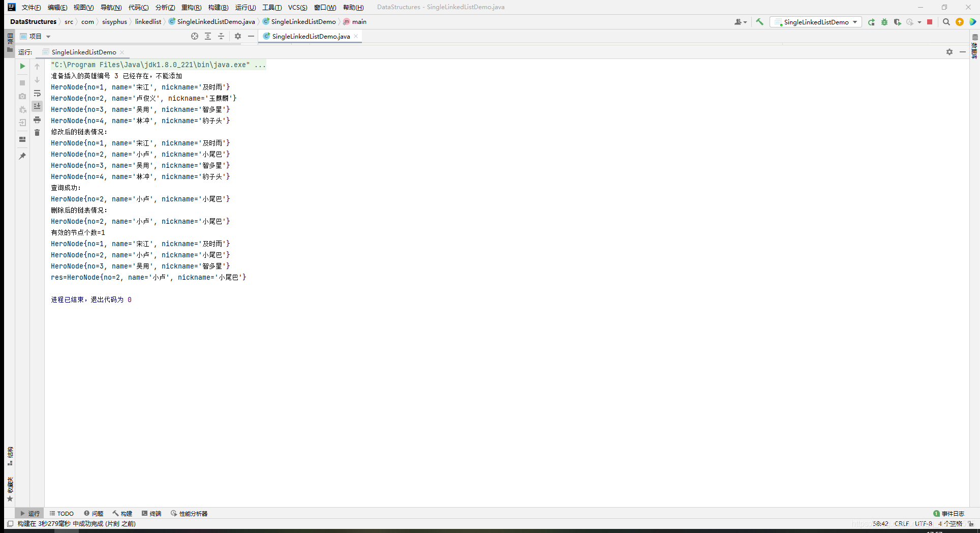Screen dimensions: 980x533
Task: Open 事件日志 event log
Action: tap(948, 513)
